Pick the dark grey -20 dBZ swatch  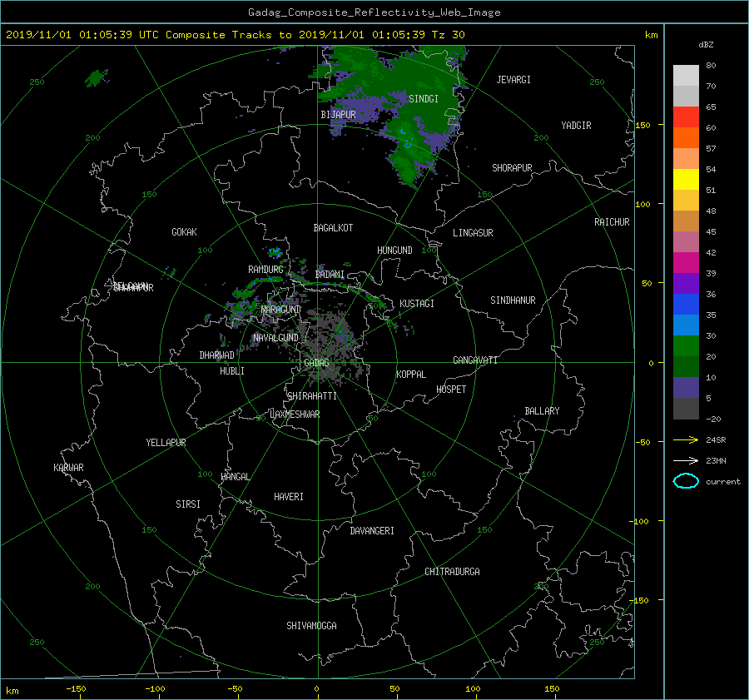pyautogui.click(x=686, y=409)
